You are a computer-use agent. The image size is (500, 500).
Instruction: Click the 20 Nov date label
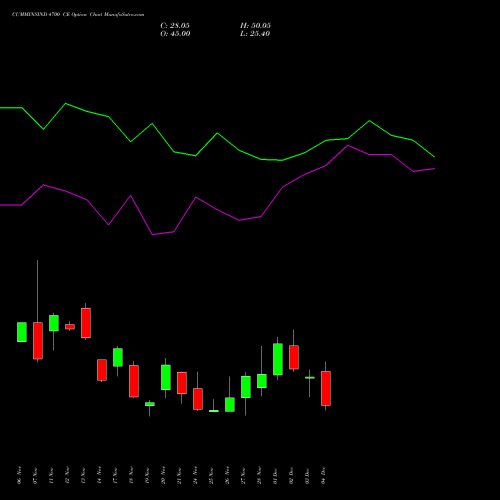tap(163, 475)
